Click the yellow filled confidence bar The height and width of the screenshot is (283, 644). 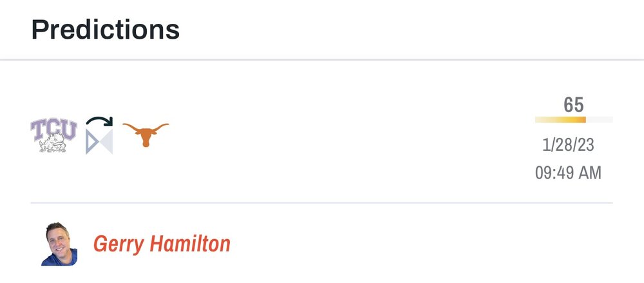[x=560, y=120]
